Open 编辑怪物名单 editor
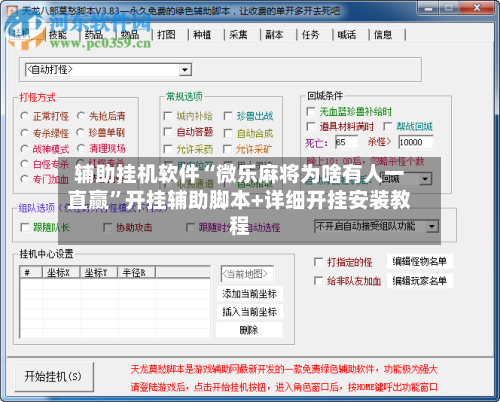Image resolution: width=500 pixels, height=402 pixels. (419, 262)
